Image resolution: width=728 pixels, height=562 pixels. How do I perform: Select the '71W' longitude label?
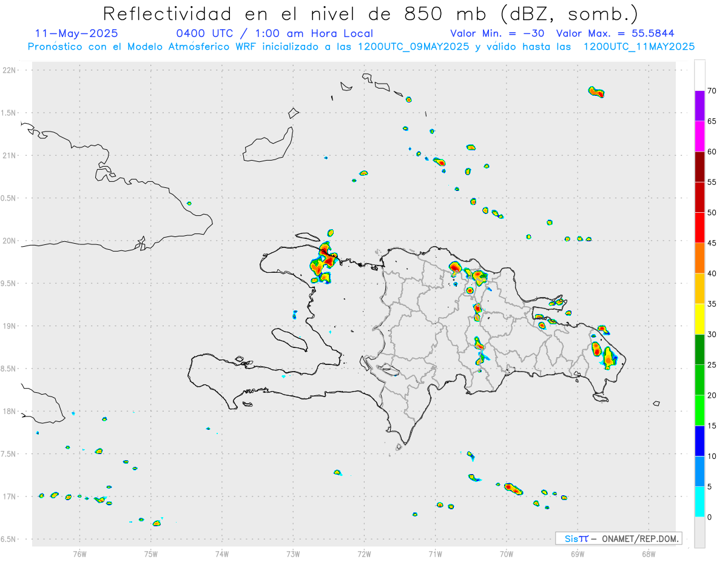point(435,554)
